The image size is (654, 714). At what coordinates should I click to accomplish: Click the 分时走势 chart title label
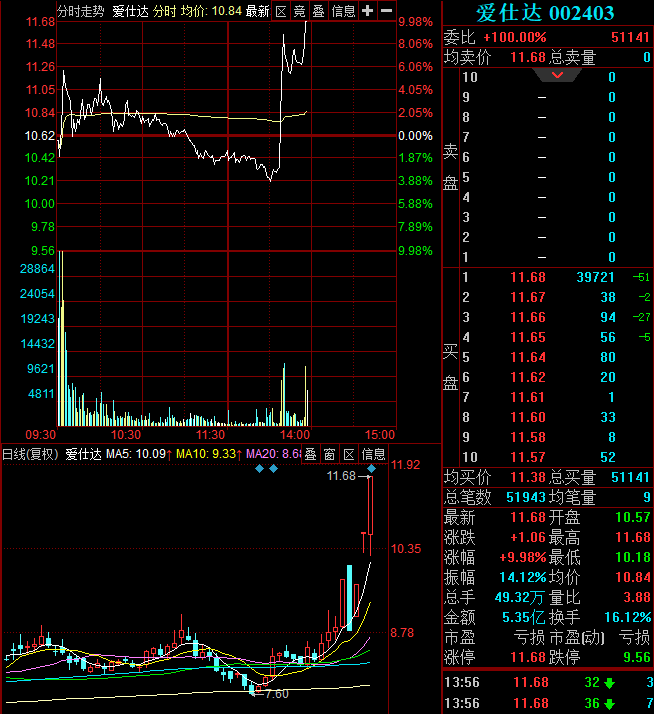pos(81,11)
